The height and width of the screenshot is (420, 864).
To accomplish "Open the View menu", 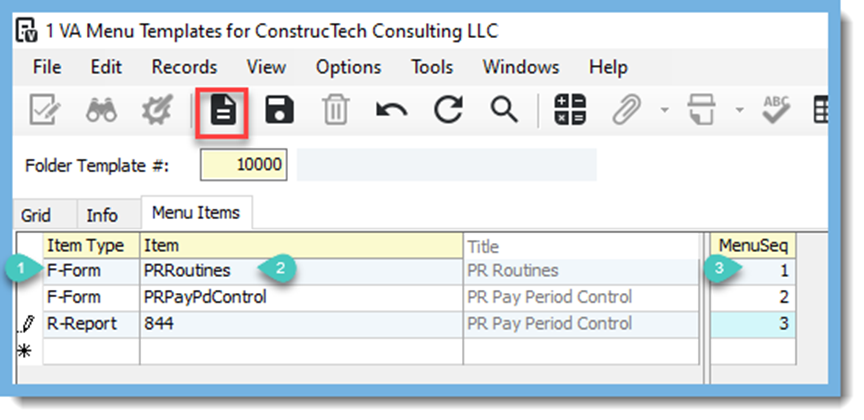I will [266, 67].
